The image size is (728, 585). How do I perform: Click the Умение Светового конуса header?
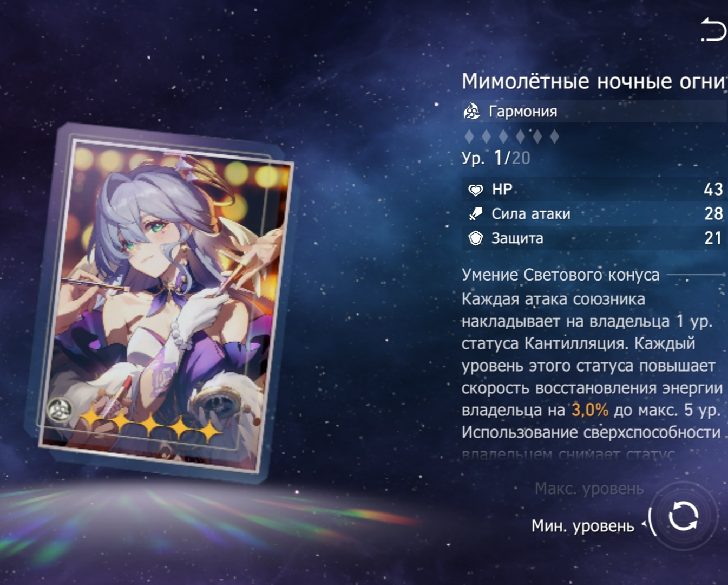[560, 275]
